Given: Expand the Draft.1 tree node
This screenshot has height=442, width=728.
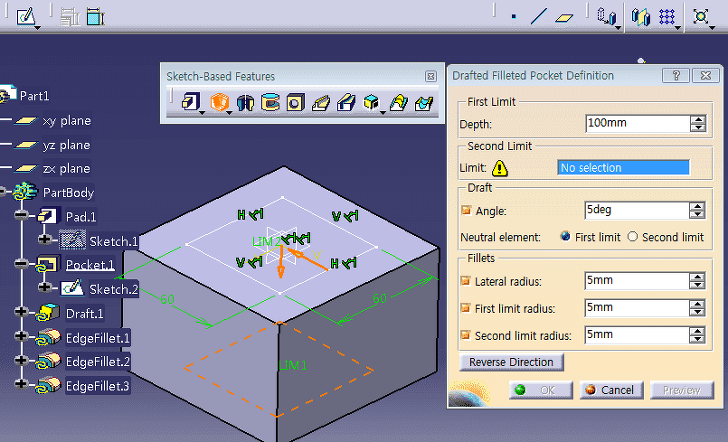Looking at the screenshot, I should 21,312.
